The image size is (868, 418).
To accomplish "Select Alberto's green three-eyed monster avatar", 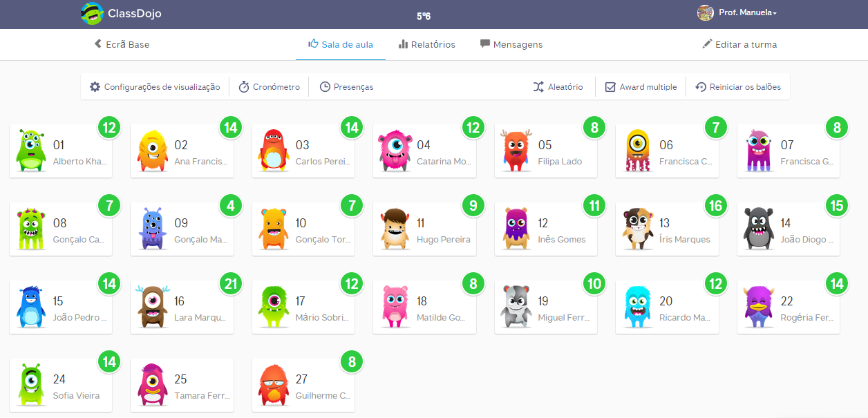I will point(30,151).
